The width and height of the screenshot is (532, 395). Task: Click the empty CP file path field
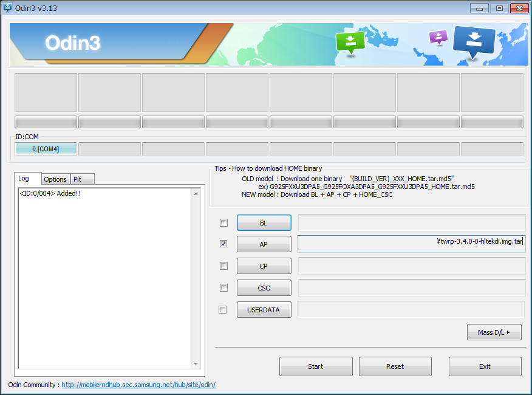[x=412, y=266]
